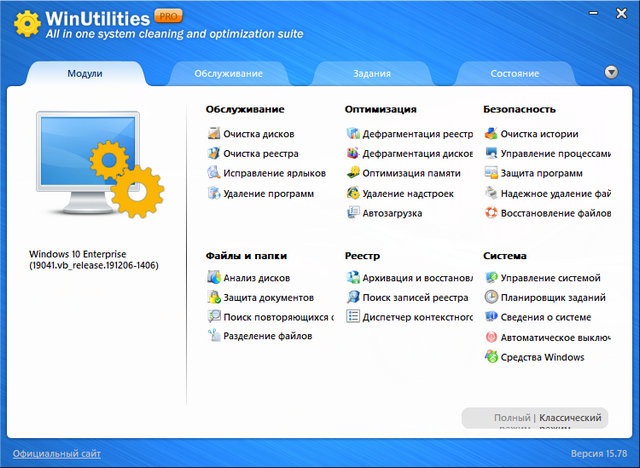Viewport: 640px width, 468px height.
Task: Open Защита документов label
Action: (x=269, y=297)
